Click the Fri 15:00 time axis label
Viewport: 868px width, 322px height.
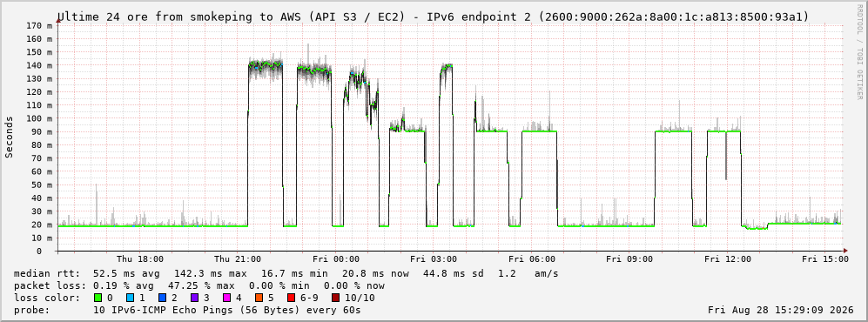825,259
